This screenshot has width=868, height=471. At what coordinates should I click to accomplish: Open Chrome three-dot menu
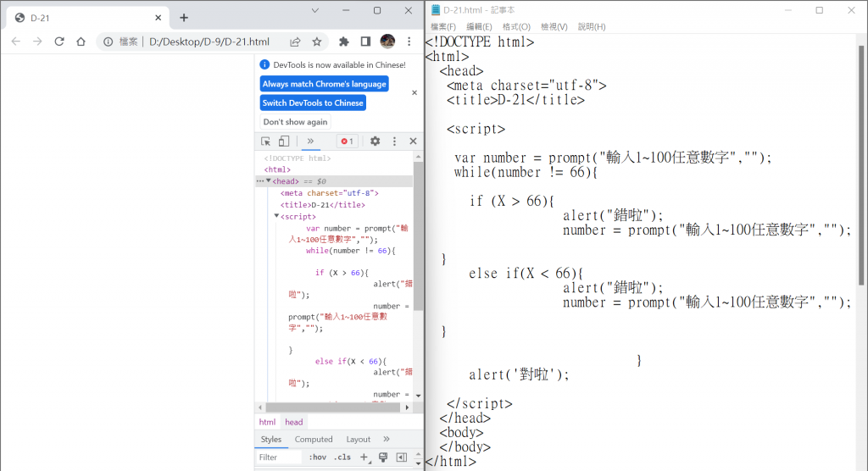tap(409, 42)
